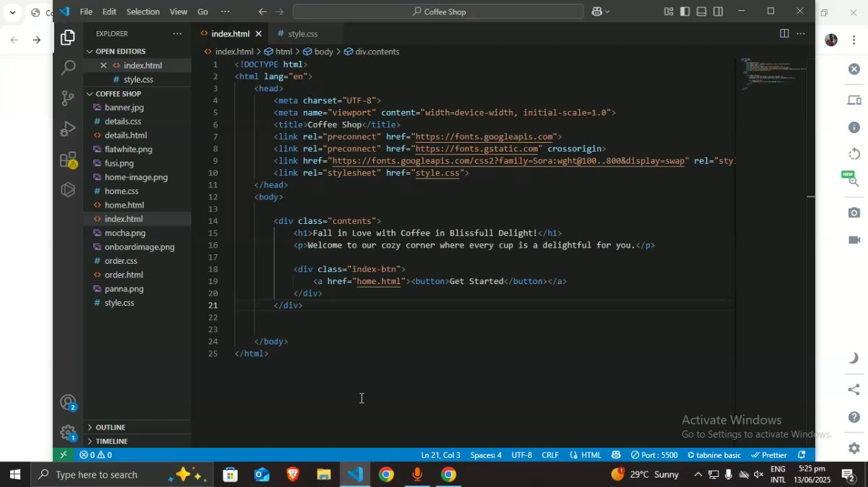Open the Selection menu

[x=143, y=11]
